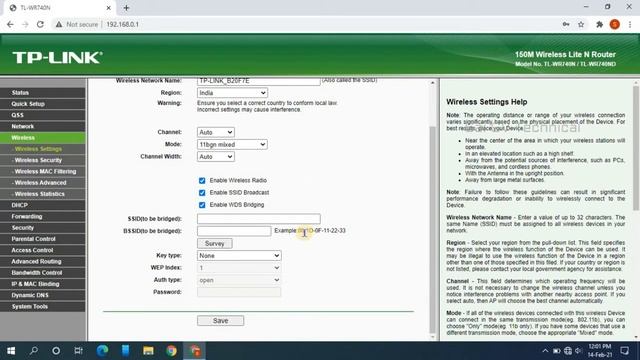Open the volume tray icon
This screenshot has height=360, width=640.
pyautogui.click(x=578, y=351)
